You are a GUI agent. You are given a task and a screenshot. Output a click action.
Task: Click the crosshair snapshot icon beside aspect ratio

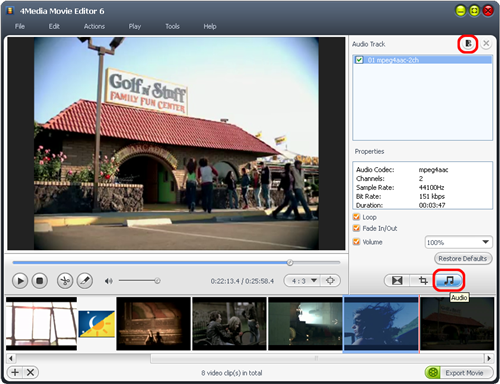(330, 281)
